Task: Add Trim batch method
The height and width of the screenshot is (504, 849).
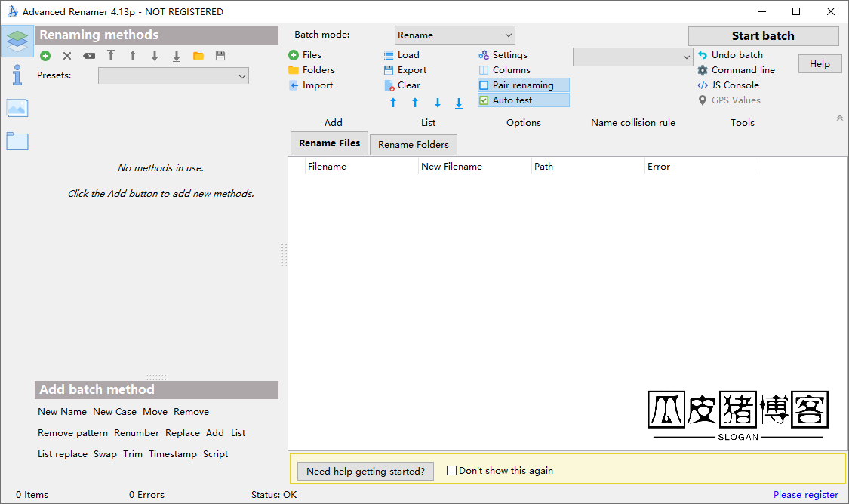Action: 133,453
